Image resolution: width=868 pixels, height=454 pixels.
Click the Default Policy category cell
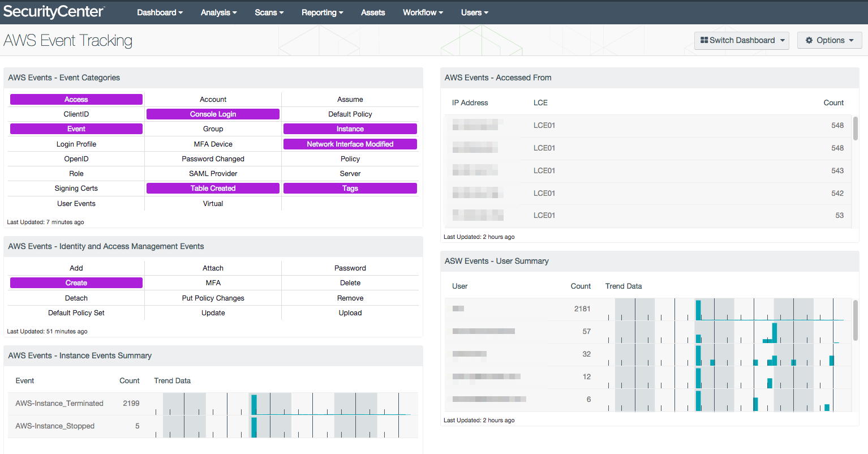tap(350, 114)
